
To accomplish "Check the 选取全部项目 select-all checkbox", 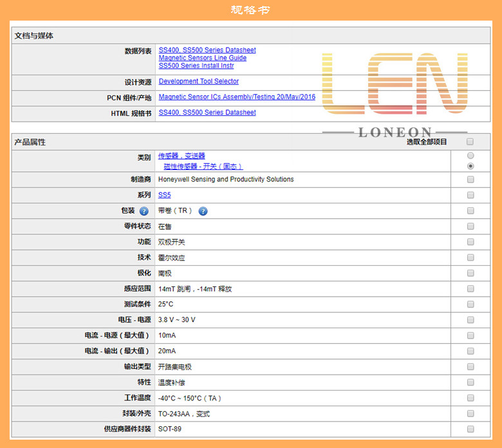I will 470,142.
